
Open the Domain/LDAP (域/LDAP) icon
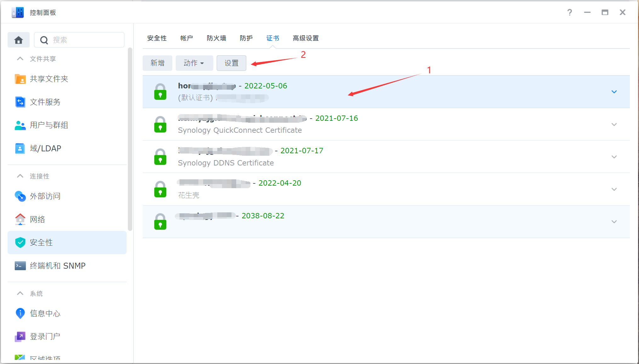tap(20, 148)
